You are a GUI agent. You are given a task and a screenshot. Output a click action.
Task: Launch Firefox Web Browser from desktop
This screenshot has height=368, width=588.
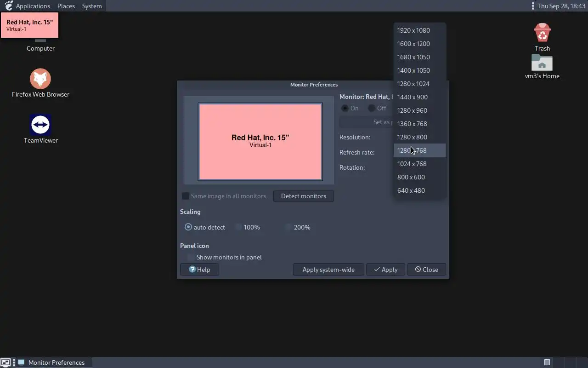click(40, 83)
